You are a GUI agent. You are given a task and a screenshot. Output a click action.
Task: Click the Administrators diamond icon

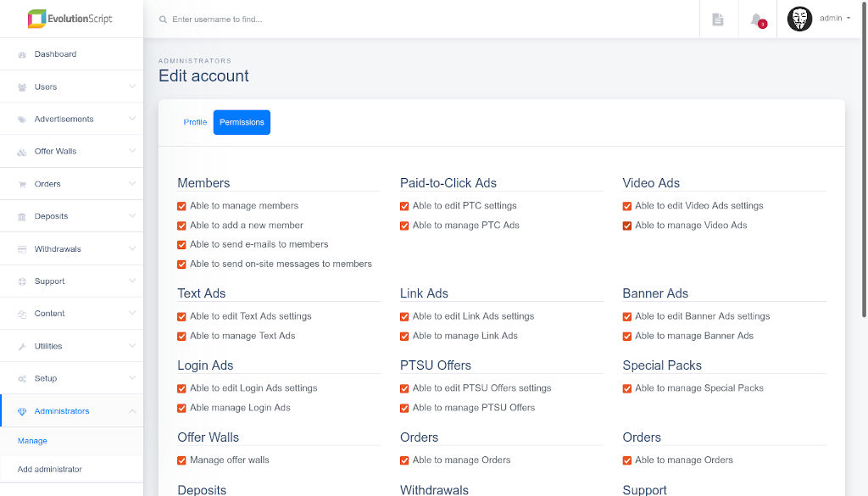[x=22, y=411]
